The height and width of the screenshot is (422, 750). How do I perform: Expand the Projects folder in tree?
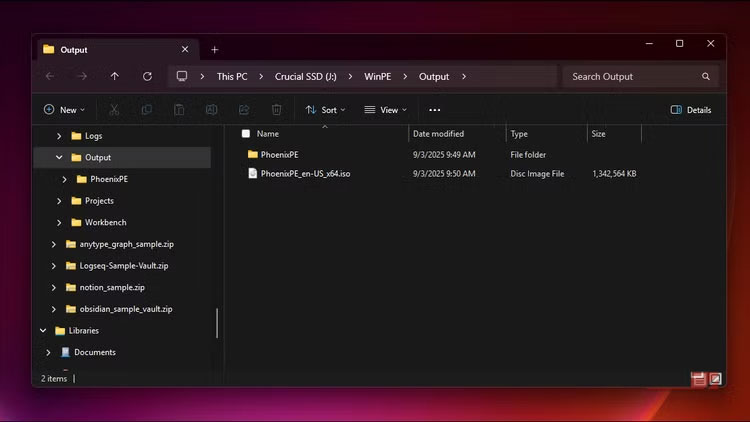coord(59,201)
